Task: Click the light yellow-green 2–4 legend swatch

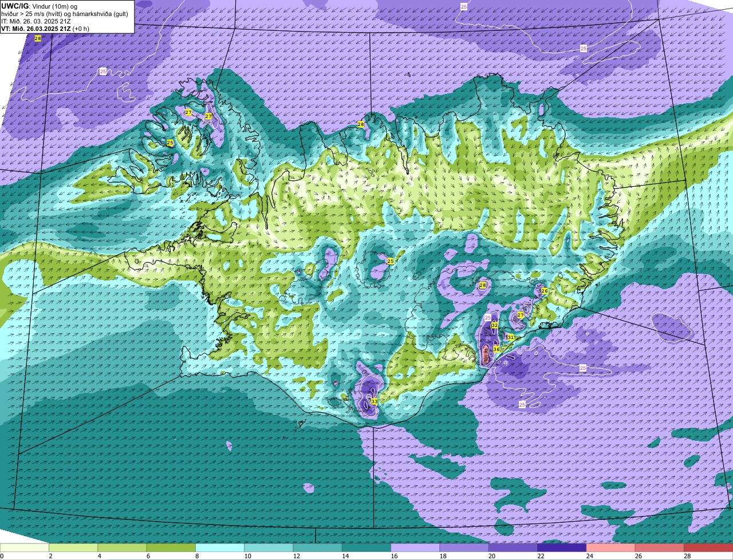Action: [73, 548]
